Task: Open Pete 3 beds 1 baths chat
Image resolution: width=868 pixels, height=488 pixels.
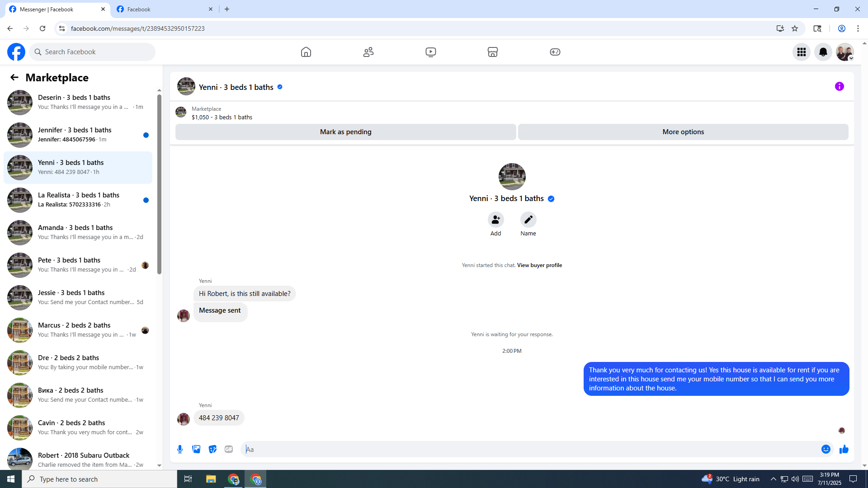Action: pyautogui.click(x=78, y=265)
